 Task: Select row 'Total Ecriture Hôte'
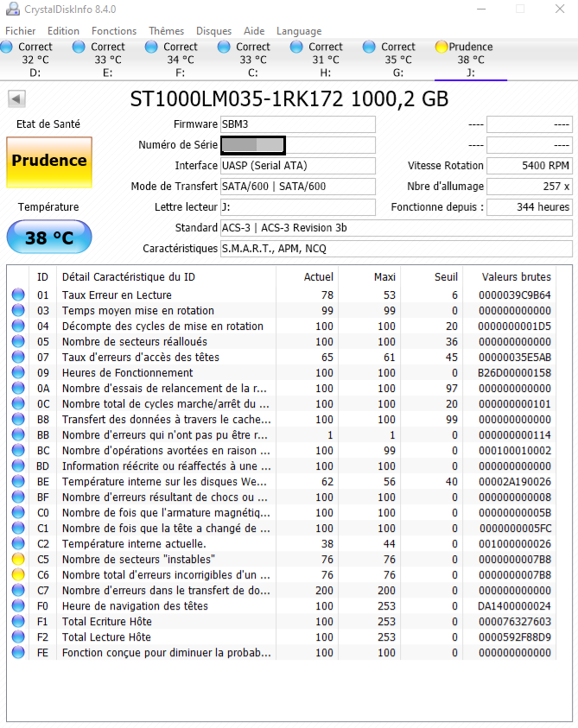(282, 621)
